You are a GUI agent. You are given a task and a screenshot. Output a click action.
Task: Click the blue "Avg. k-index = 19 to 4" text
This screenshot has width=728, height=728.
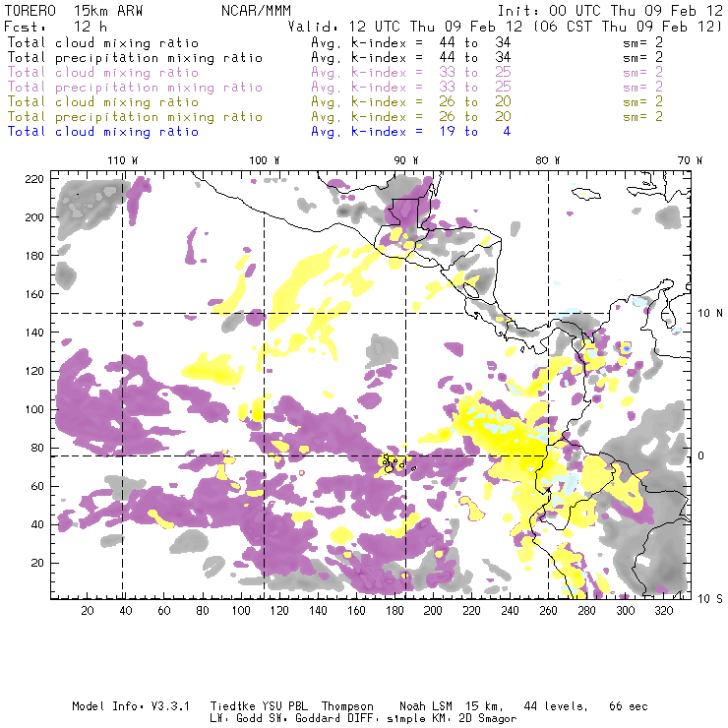tap(411, 132)
